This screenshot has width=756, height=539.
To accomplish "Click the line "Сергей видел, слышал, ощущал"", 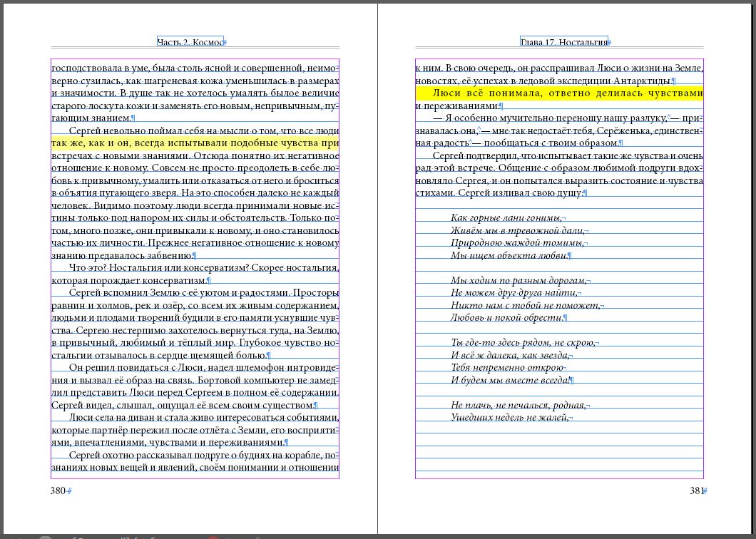I will (x=183, y=406).
